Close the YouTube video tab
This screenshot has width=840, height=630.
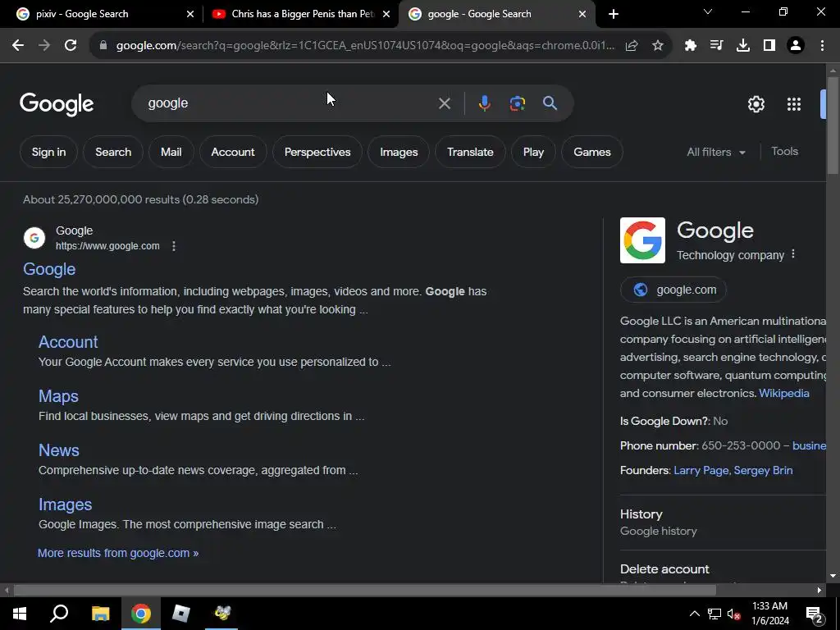(386, 14)
